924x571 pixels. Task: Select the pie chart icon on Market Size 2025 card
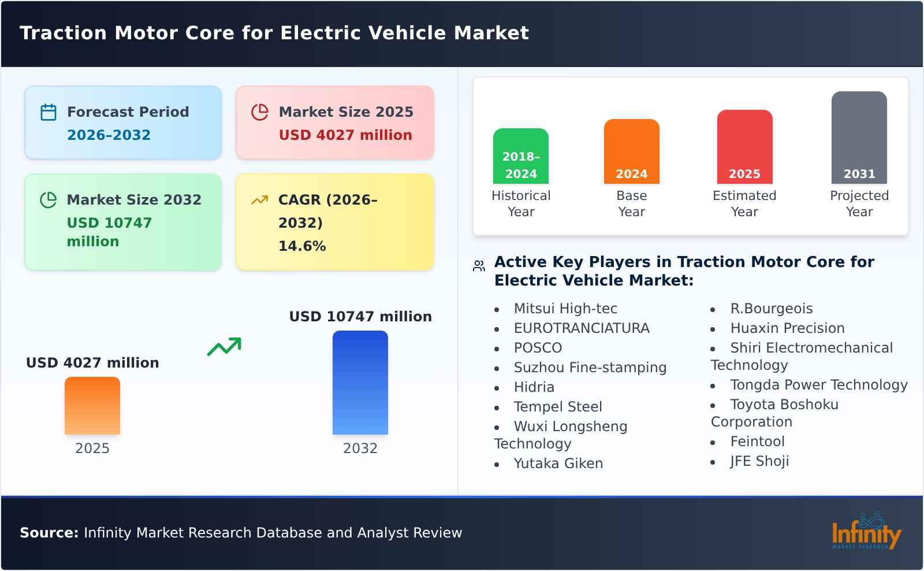pyautogui.click(x=260, y=112)
